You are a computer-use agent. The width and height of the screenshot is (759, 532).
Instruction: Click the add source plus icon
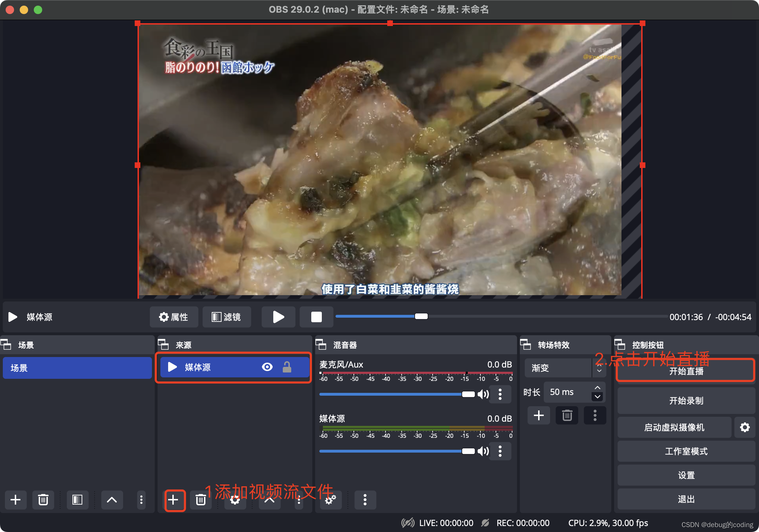(174, 500)
